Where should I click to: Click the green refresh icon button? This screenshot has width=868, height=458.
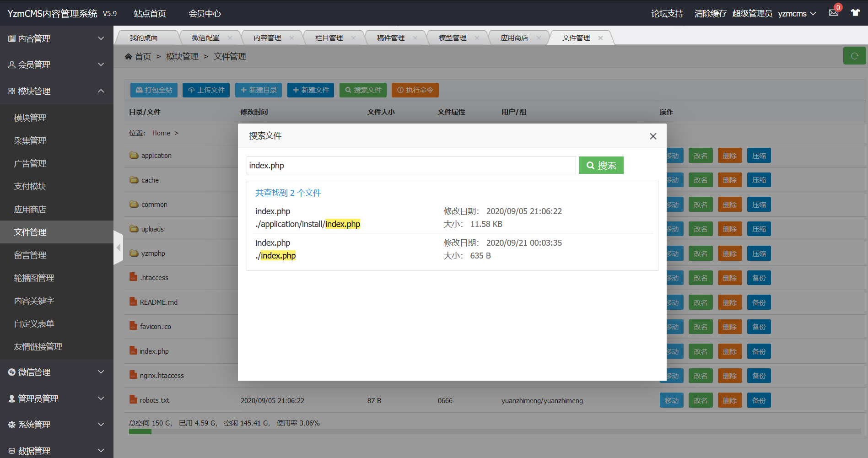tap(854, 56)
